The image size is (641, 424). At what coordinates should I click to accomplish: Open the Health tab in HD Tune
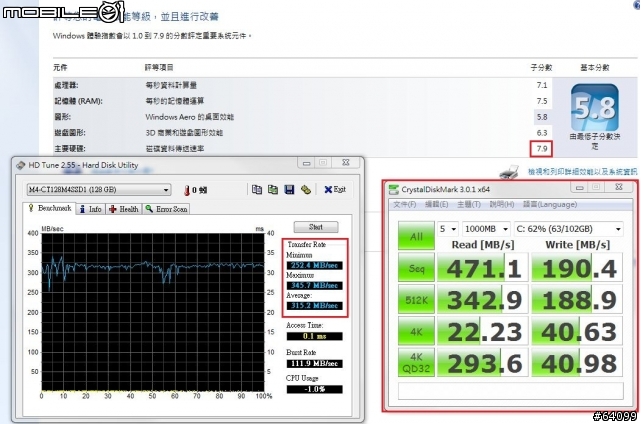click(x=124, y=209)
